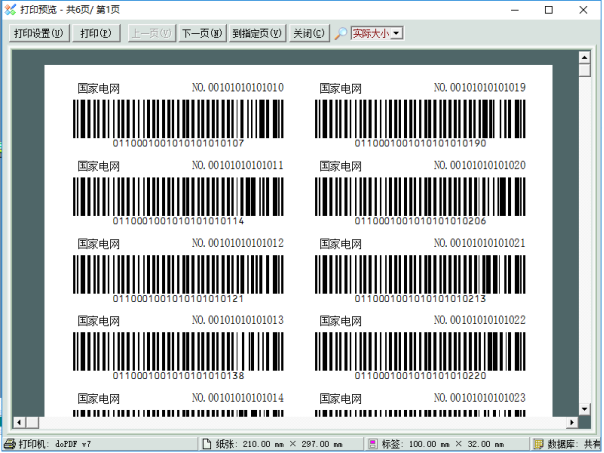
Task: Click barcode number 0110001001010101010114
Action: click(178, 221)
